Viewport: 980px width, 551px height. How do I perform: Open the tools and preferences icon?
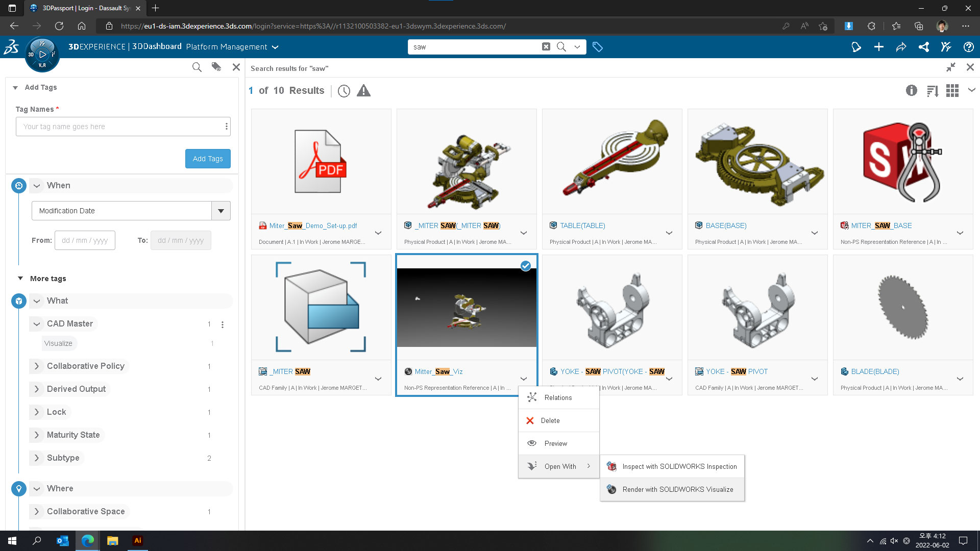click(x=946, y=47)
